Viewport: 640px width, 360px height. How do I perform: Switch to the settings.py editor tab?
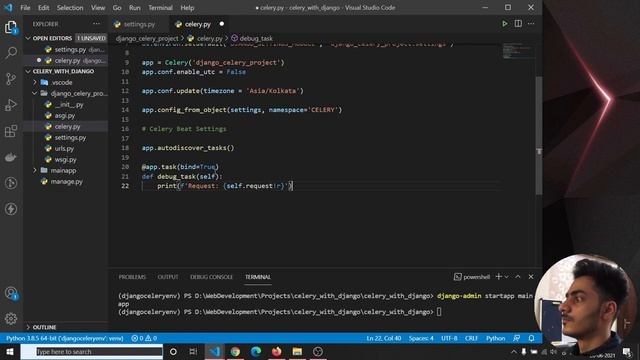pos(139,24)
